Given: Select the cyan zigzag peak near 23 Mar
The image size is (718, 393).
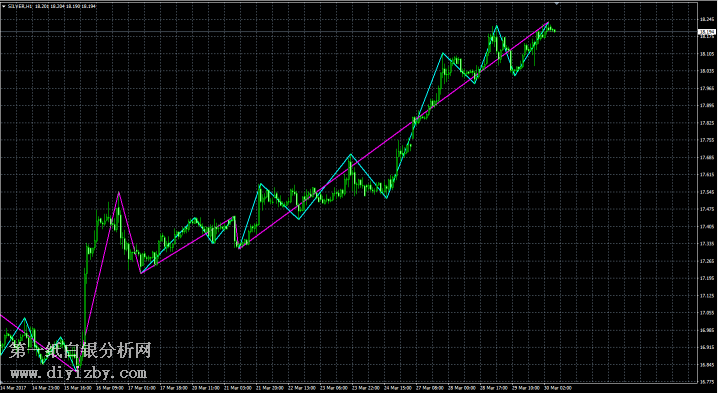Looking at the screenshot, I should [351, 154].
